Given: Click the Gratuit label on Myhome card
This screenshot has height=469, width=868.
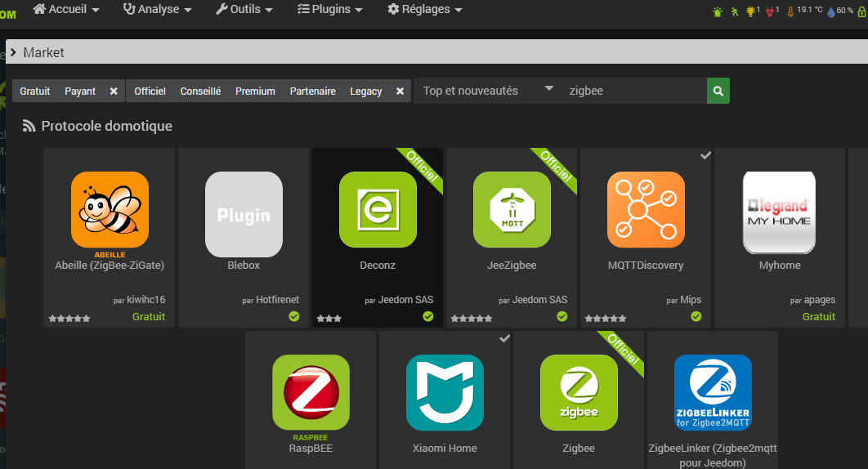Looking at the screenshot, I should [x=819, y=317].
